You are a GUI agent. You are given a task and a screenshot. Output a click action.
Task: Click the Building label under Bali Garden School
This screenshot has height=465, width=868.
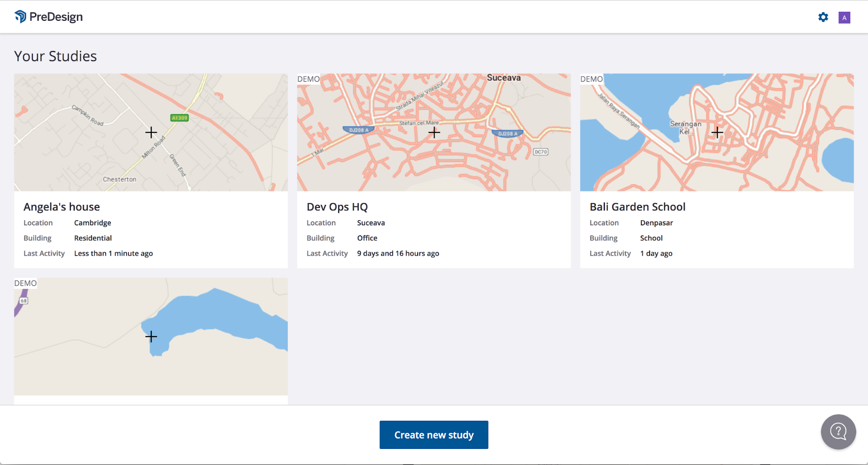(604, 238)
